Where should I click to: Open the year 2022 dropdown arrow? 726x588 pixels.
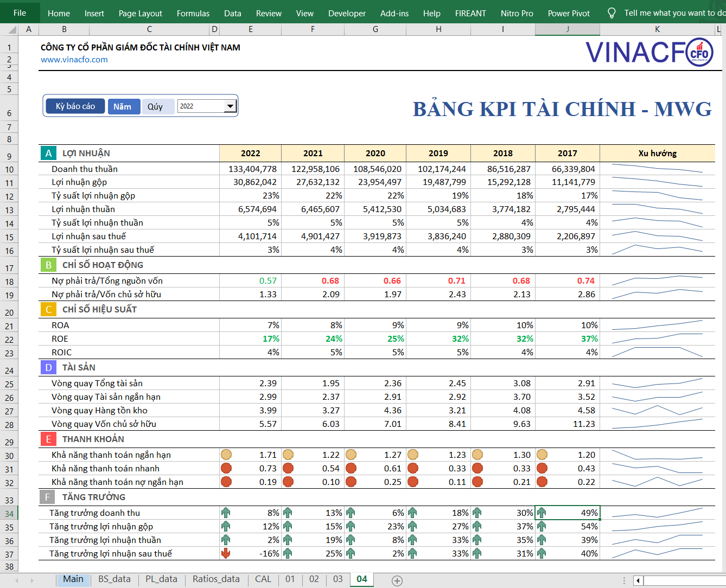(x=230, y=106)
